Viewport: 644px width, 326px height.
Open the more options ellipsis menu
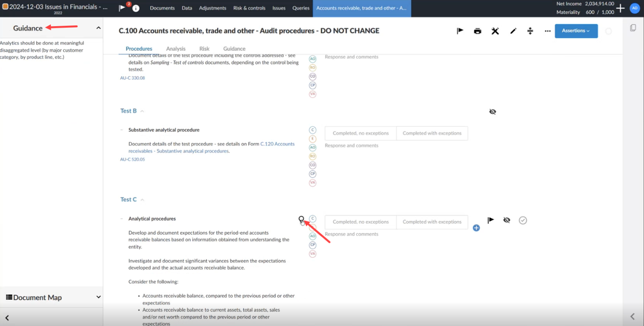pyautogui.click(x=547, y=31)
